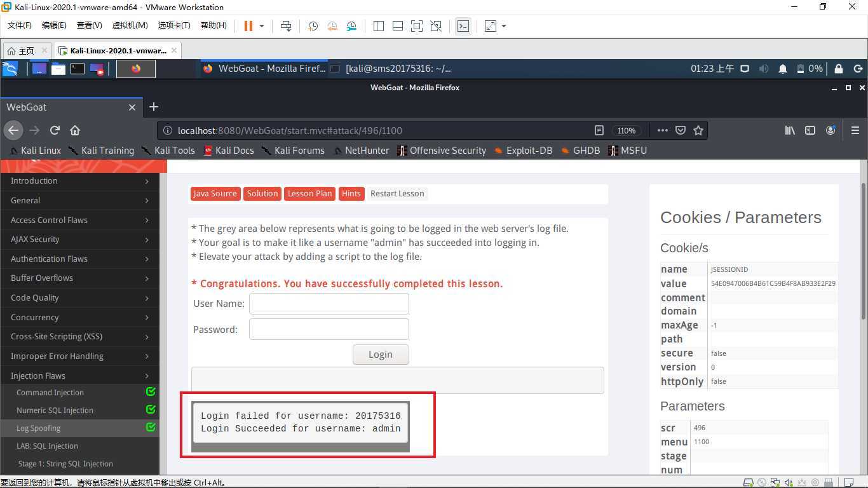Focus the User Name input field
Screen dimensions: 868x488
pos(329,304)
